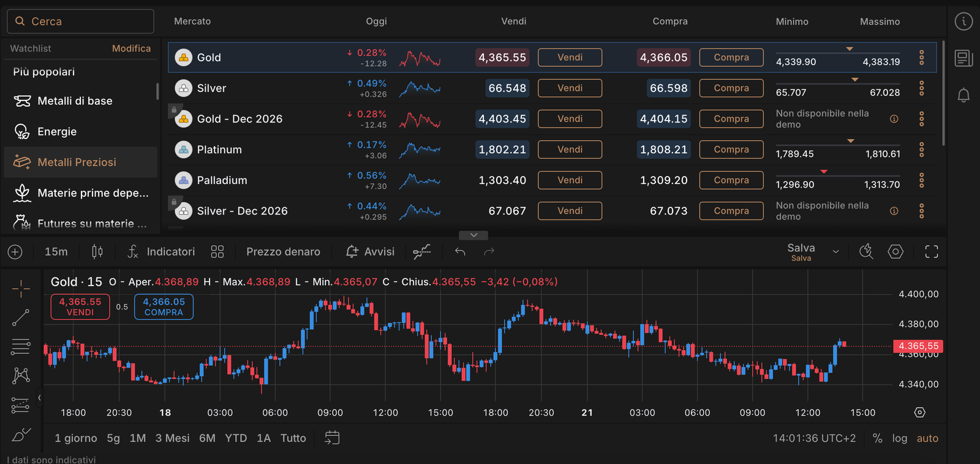Set chart range to 3 Mesi
Viewport: 980px width, 464px height.
click(x=172, y=438)
